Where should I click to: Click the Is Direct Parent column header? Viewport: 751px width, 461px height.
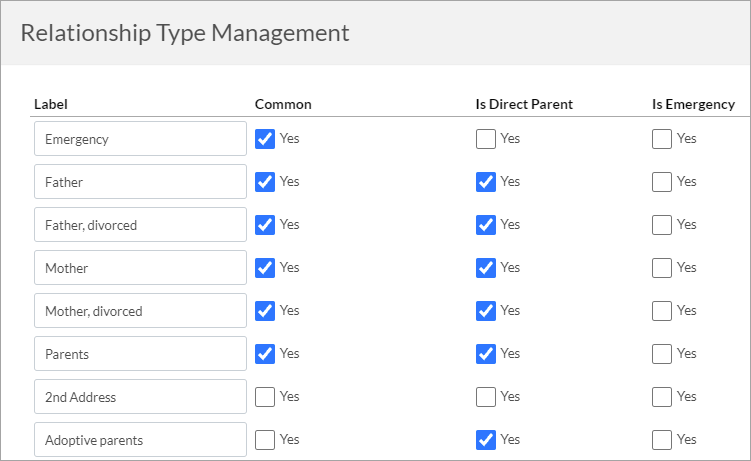[524, 104]
